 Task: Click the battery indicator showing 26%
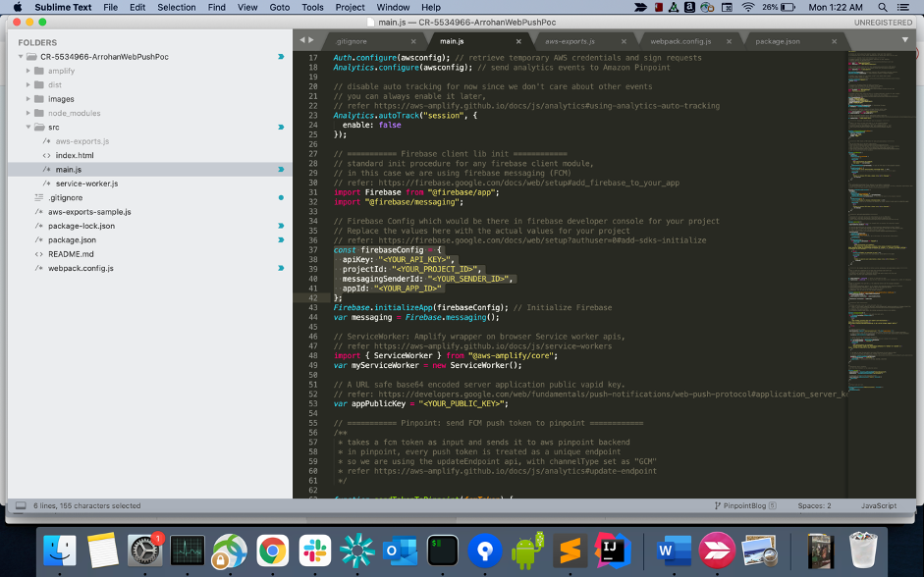[x=778, y=7]
